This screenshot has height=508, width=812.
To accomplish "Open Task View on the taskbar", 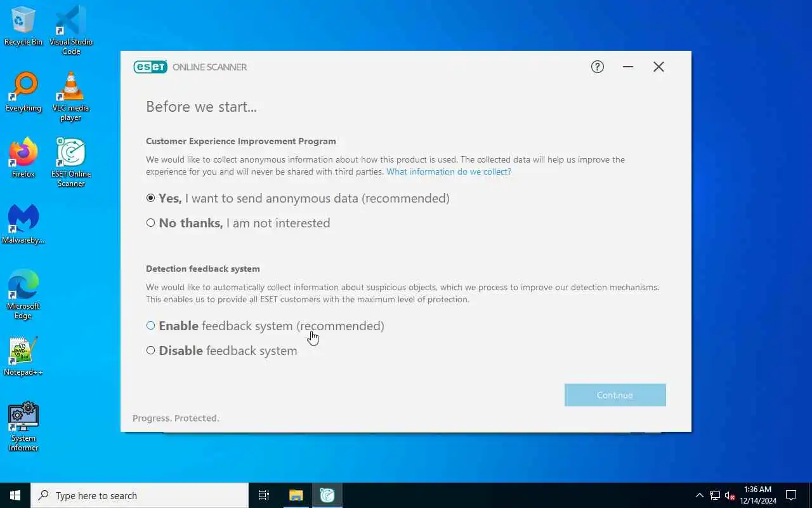I will pyautogui.click(x=264, y=495).
